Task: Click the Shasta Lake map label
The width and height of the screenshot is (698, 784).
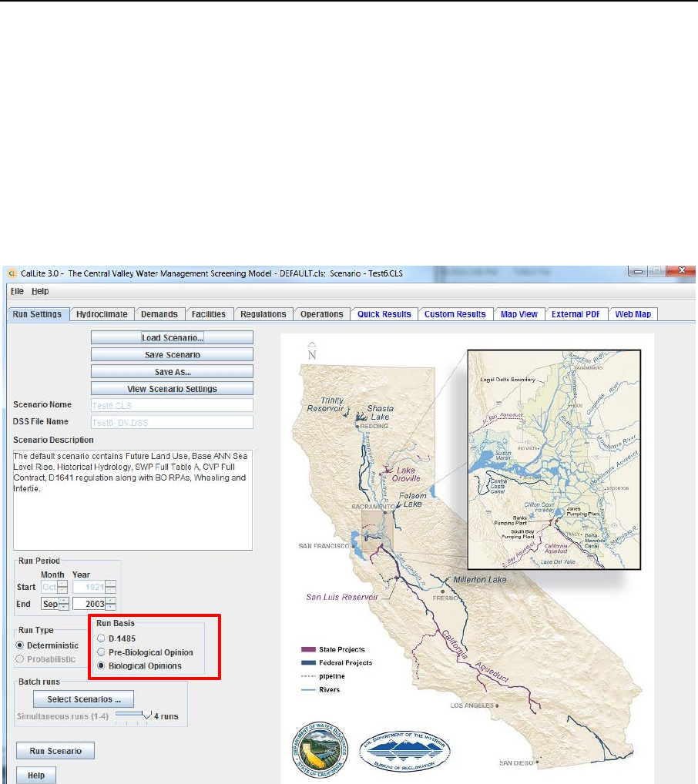Action: pyautogui.click(x=381, y=413)
